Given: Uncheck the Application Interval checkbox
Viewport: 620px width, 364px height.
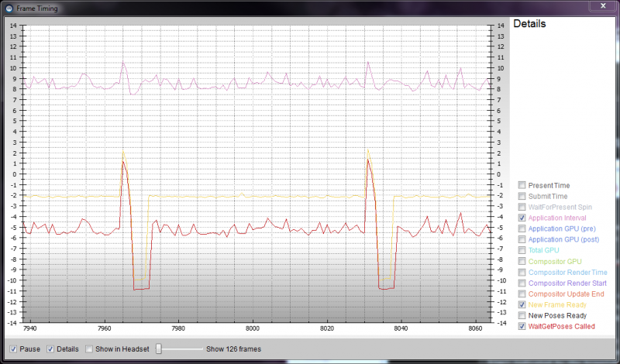Looking at the screenshot, I should [x=522, y=218].
